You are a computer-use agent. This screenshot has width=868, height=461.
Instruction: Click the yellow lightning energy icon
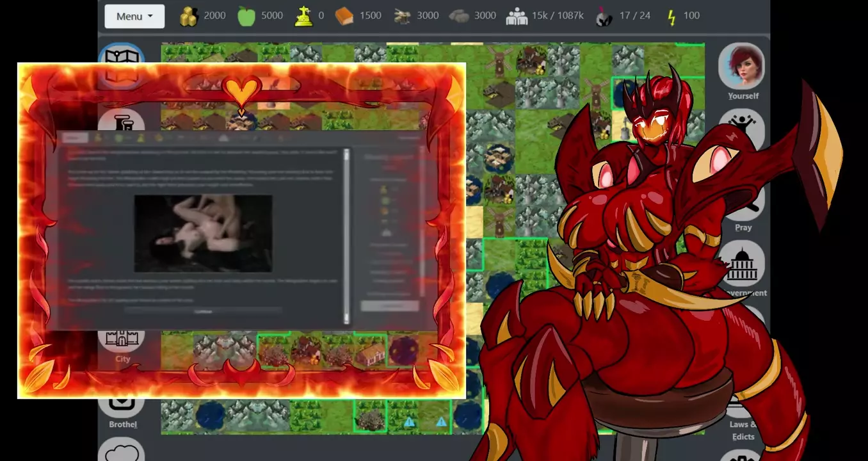(x=671, y=16)
